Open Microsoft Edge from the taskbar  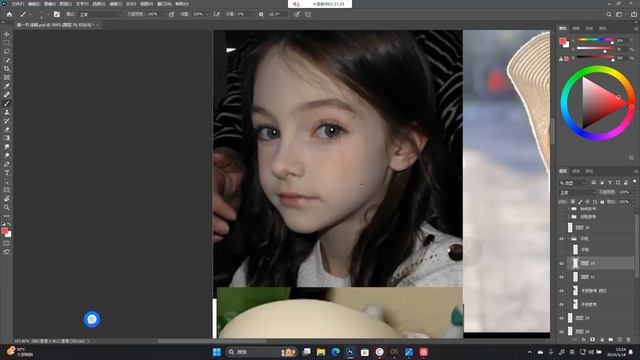336,352
